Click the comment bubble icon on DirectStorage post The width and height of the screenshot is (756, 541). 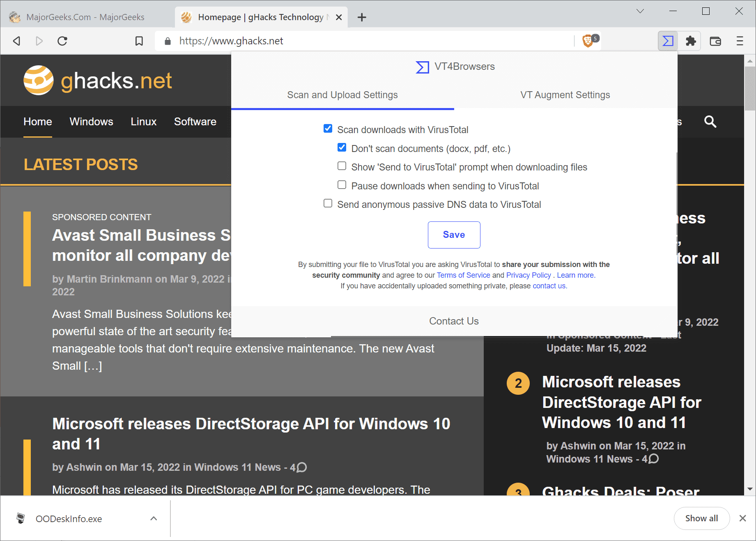click(302, 467)
